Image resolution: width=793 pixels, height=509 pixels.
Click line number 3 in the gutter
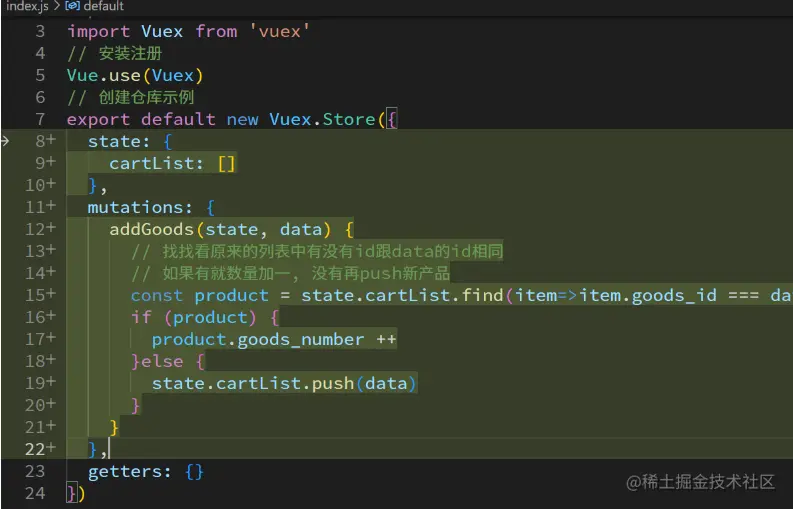(x=40, y=31)
